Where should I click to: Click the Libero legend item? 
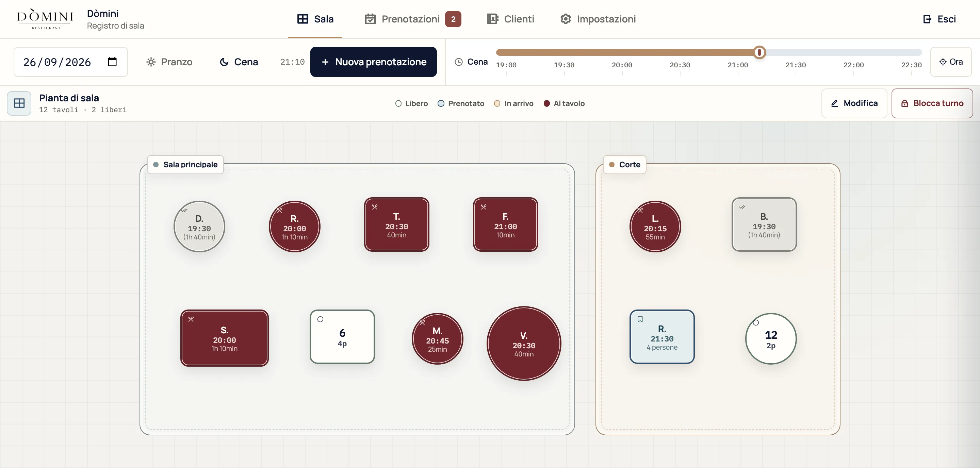click(x=411, y=103)
